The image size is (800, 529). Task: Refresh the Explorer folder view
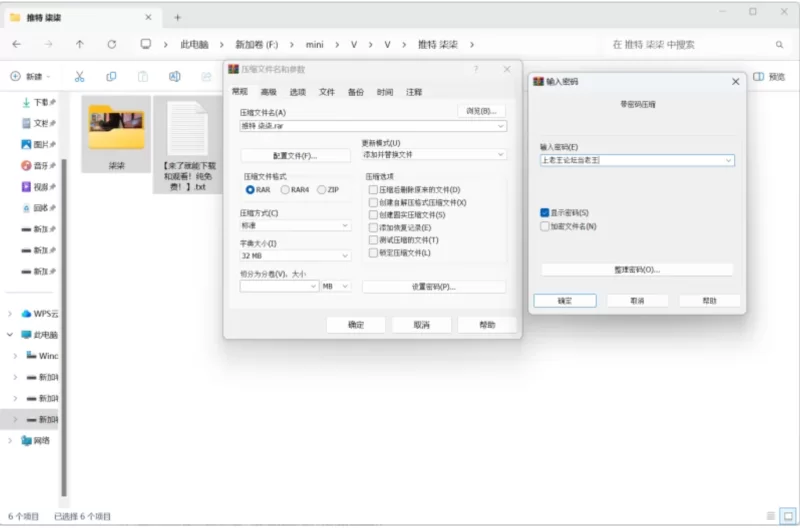coord(111,44)
